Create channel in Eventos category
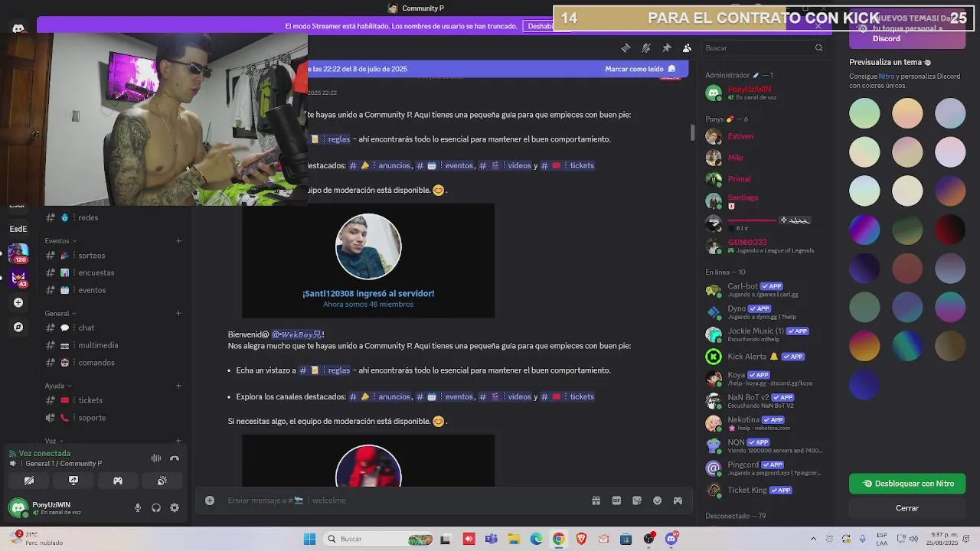 click(x=178, y=241)
